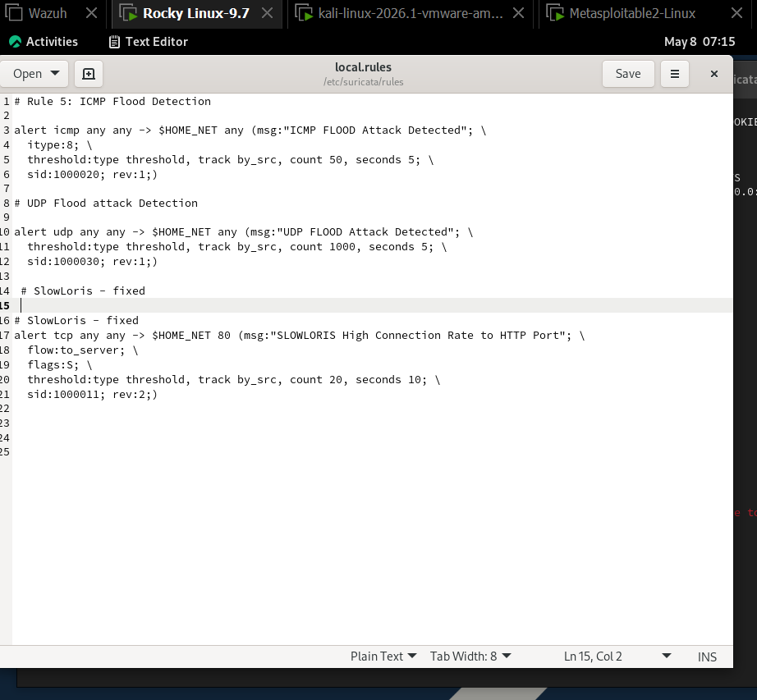The width and height of the screenshot is (757, 700).
Task: Toggle the INS insert mode indicator
Action: click(707, 657)
